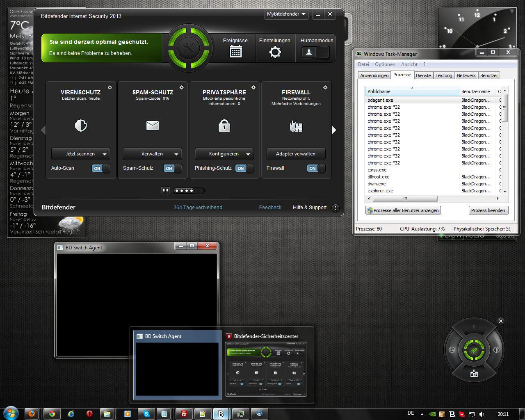Viewport: 525px width, 420px height.
Task: Switch to Anwendungen tab in Task-Manager
Action: [374, 75]
